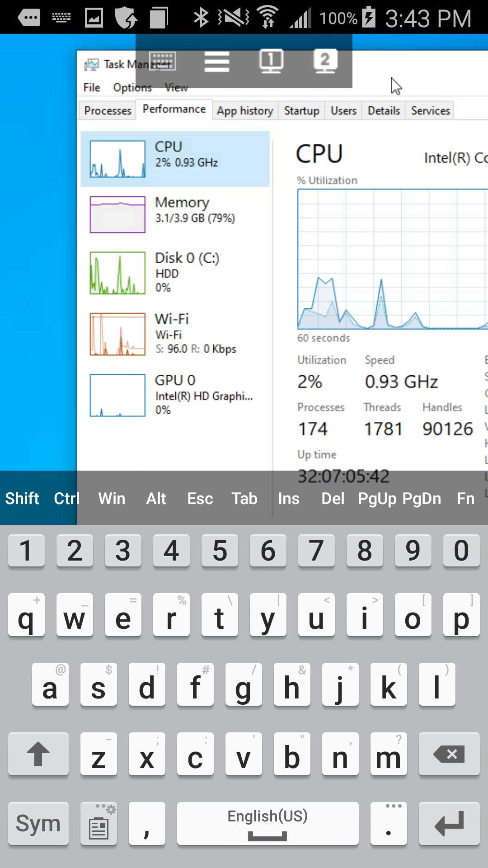The height and width of the screenshot is (868, 488).
Task: Select the Memory graph thumbnail
Action: [x=117, y=214]
